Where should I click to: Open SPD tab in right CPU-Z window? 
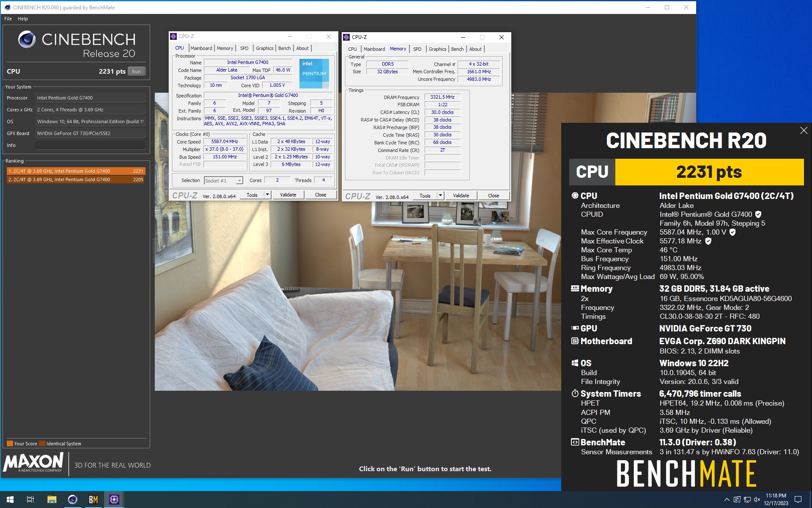[417, 49]
